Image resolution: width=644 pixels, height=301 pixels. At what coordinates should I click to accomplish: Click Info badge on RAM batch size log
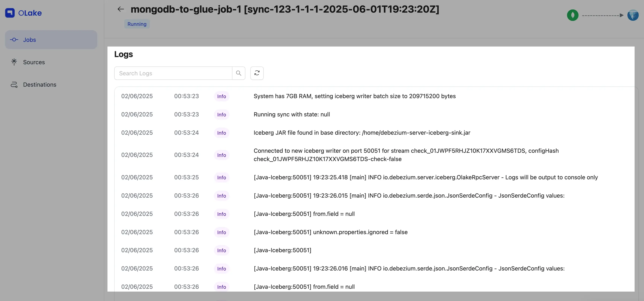(x=221, y=96)
